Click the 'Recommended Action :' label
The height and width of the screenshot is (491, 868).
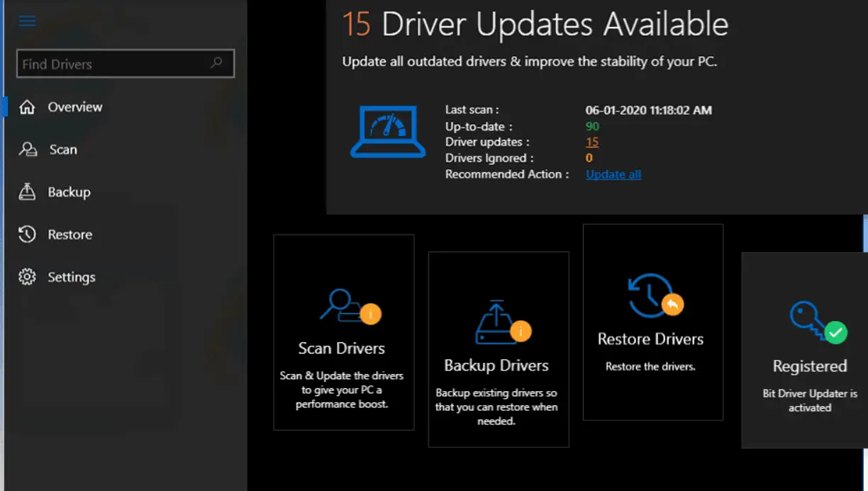(x=507, y=174)
